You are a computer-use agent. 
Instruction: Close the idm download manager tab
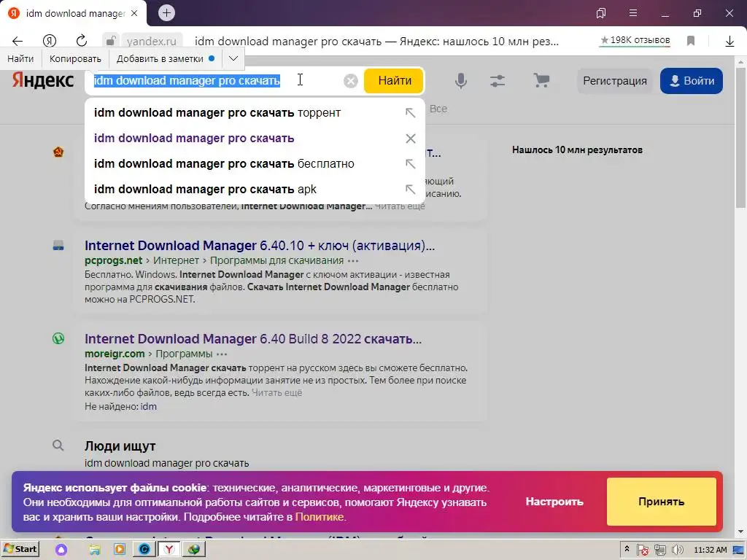[134, 13]
